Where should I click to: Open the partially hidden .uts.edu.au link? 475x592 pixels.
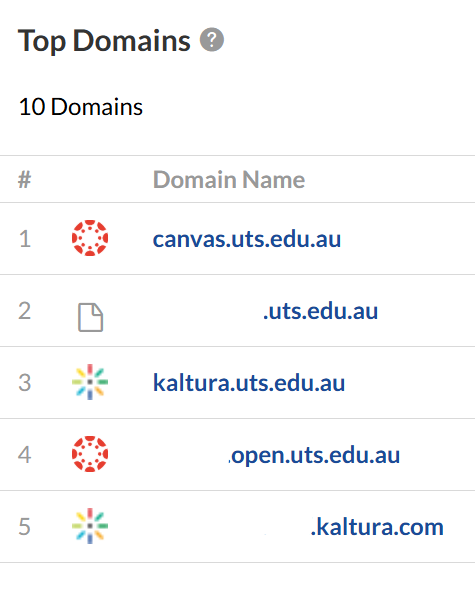coord(320,311)
